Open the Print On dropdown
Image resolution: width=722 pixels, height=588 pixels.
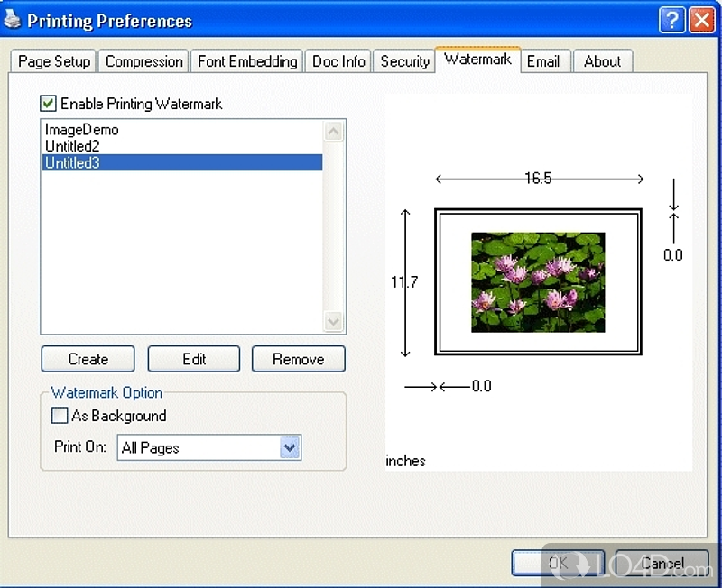pos(290,447)
